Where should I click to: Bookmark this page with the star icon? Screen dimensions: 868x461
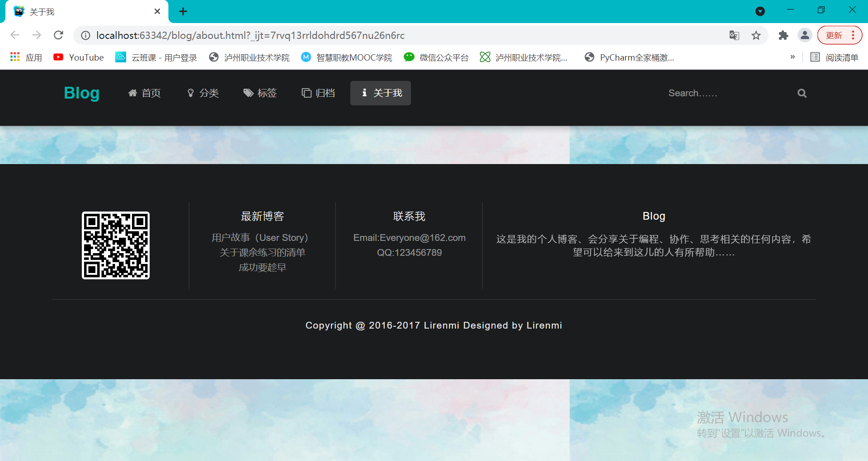coord(756,35)
